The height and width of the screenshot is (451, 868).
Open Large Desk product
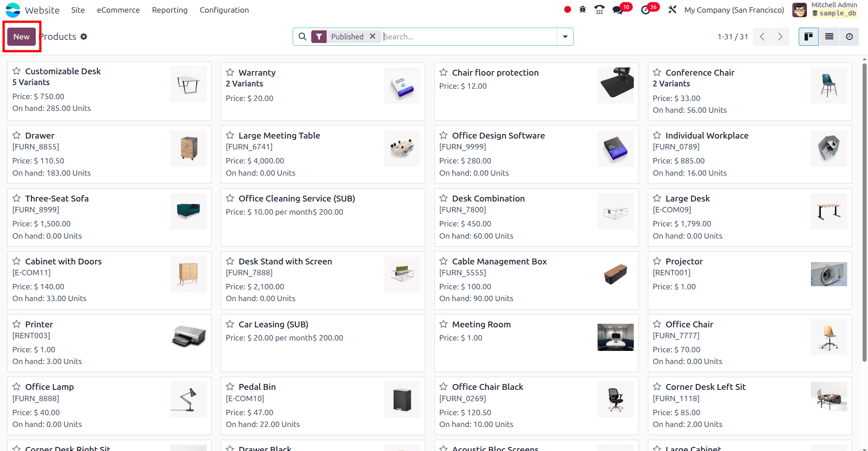pos(750,217)
